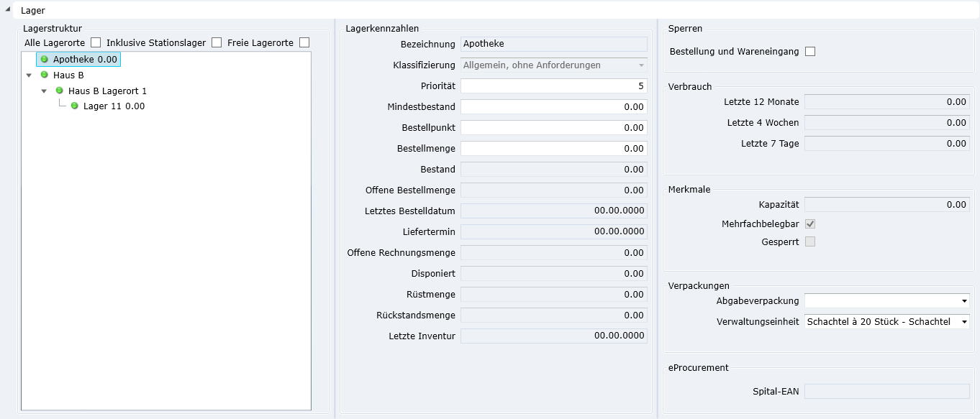
Task: Click green icon of Haus B Lagerort 1
Action: (x=60, y=91)
